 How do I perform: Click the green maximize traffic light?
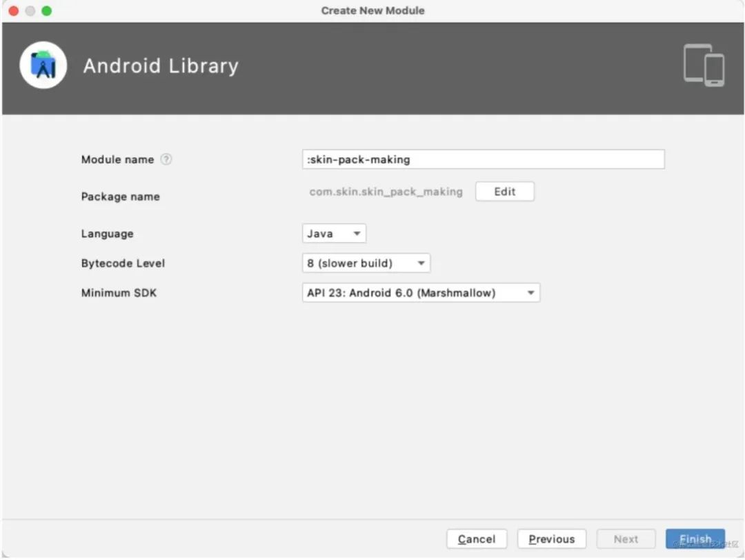tap(46, 11)
